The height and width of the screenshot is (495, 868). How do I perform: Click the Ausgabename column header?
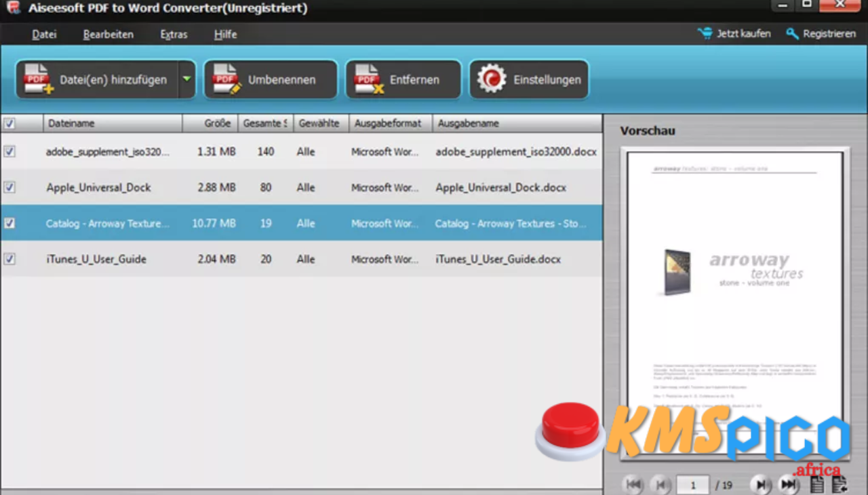point(517,123)
